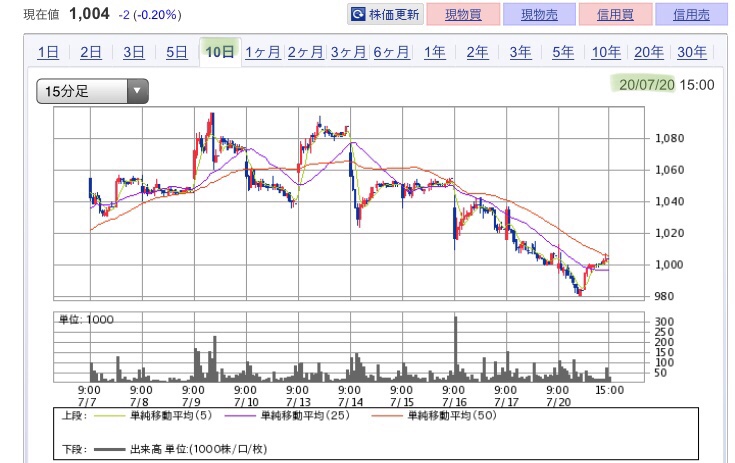Image resolution: width=735 pixels, height=463 pixels.
Task: Open the 信用買 margin buy link
Action: click(x=615, y=15)
